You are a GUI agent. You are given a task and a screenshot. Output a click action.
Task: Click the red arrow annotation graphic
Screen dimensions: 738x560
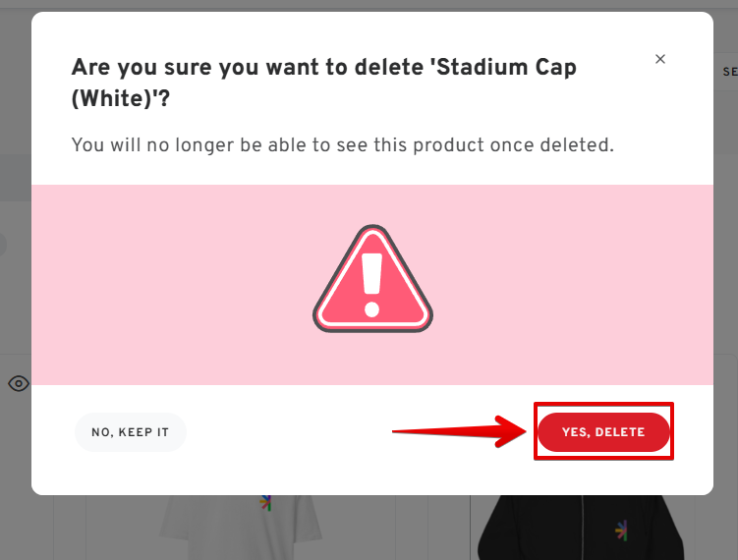[459, 431]
